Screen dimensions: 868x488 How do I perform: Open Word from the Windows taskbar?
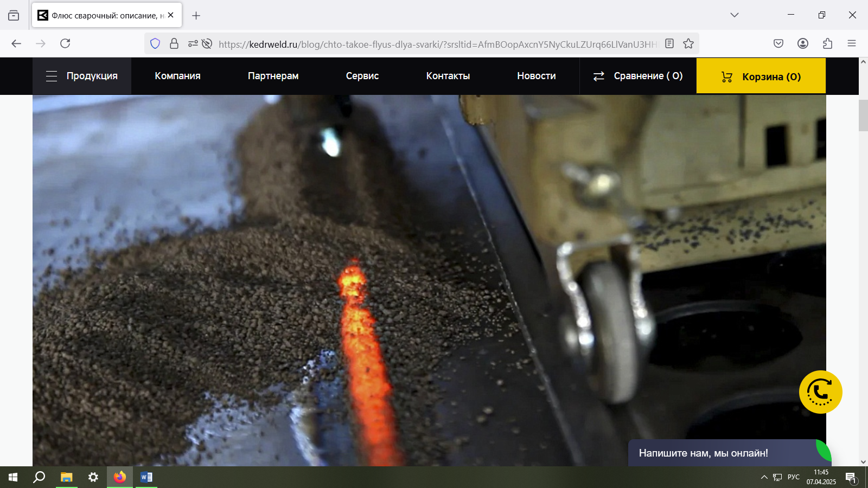146,477
